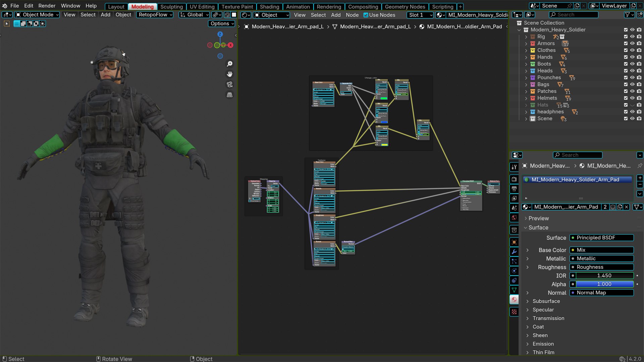Click the Z axis of the navigation gizmo
644x362 pixels.
pyautogui.click(x=220, y=34)
